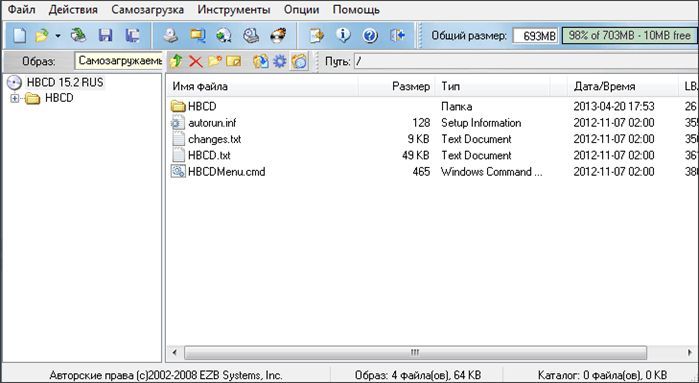This screenshot has width=699, height=383.
Task: Click the Burn CD/DVD image flame icon
Action: (279, 35)
